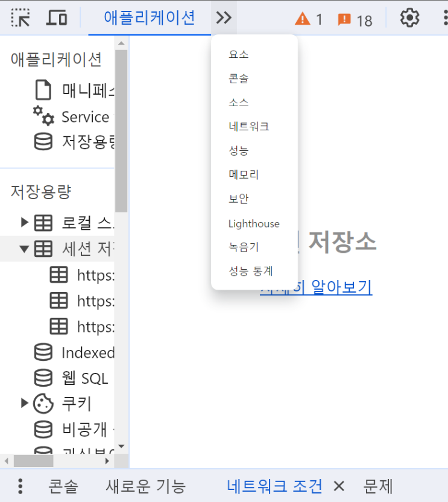Click the sidebar vertical scrollbar thumb
Screen dimensions: 448x502
pos(121,131)
